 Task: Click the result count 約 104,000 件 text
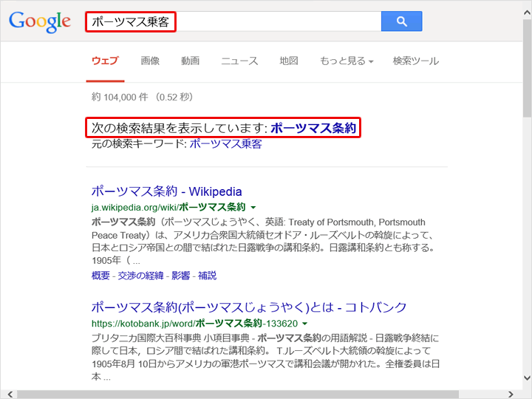point(120,98)
